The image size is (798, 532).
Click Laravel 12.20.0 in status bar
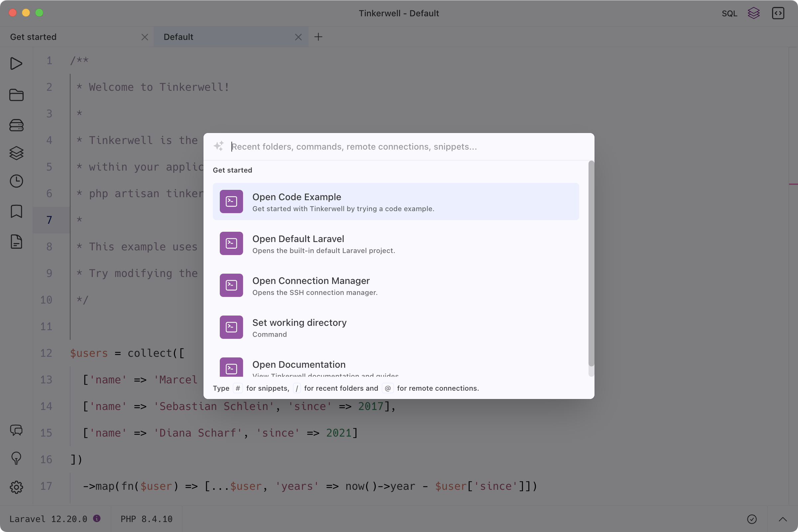48,519
